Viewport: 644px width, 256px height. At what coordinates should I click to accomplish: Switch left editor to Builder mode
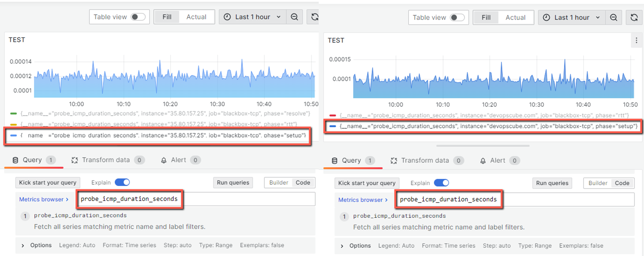278,183
